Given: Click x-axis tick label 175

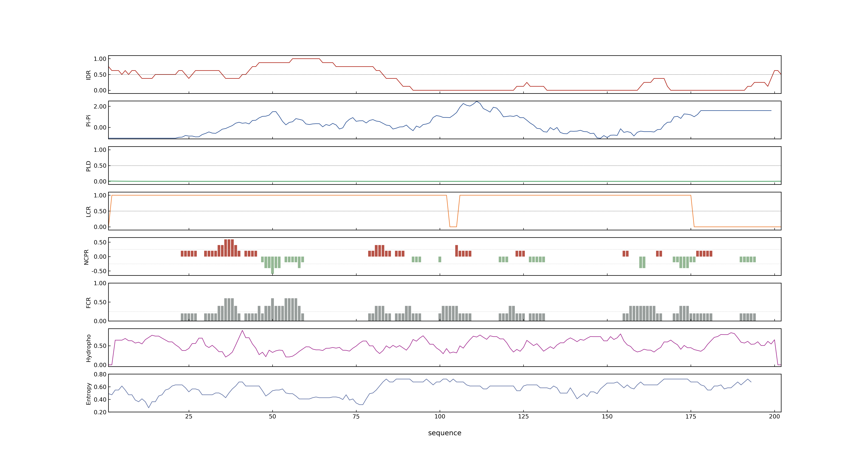Looking at the screenshot, I should tap(691, 416).
